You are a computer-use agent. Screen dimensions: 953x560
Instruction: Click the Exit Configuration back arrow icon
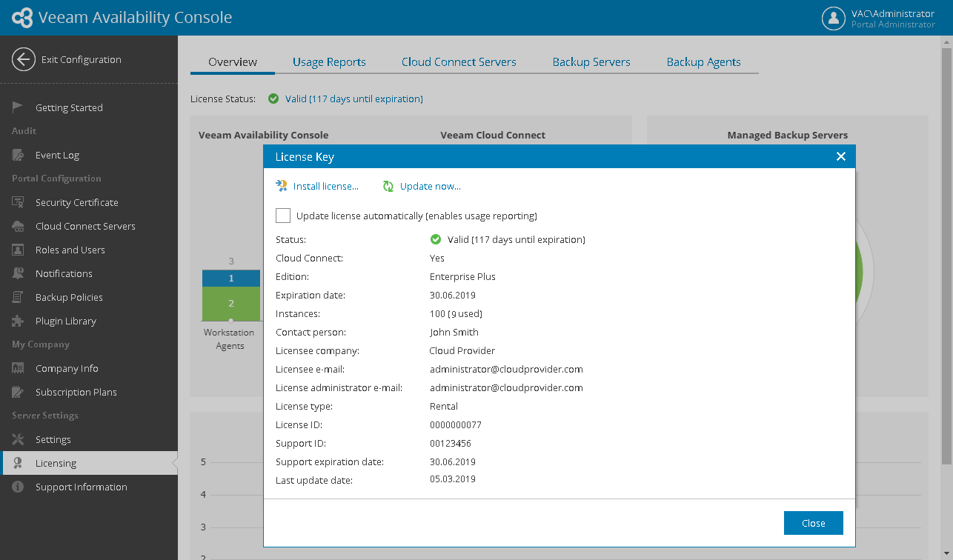(24, 60)
